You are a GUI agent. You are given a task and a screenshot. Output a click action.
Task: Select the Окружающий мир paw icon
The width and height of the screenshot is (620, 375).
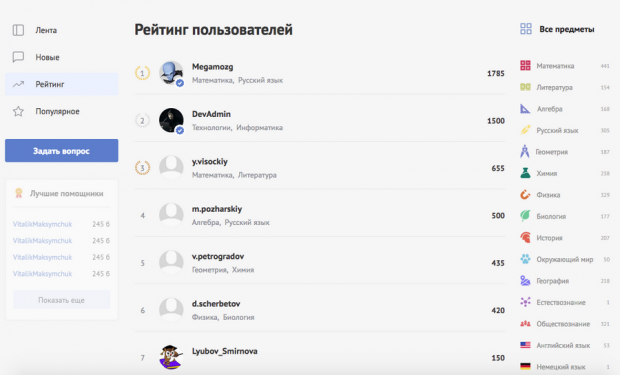pos(525,259)
